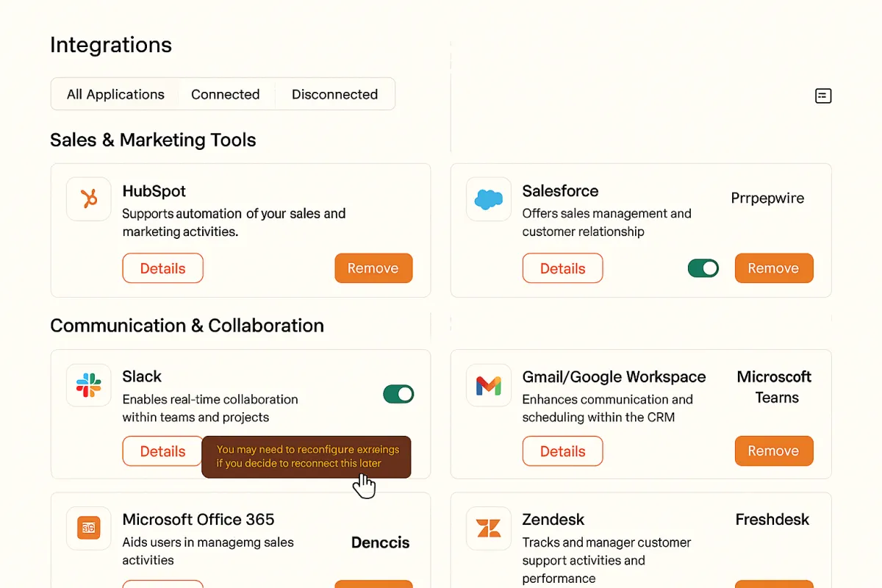The width and height of the screenshot is (882, 588).
Task: Click the reconnect warning tooltip
Action: 306,457
